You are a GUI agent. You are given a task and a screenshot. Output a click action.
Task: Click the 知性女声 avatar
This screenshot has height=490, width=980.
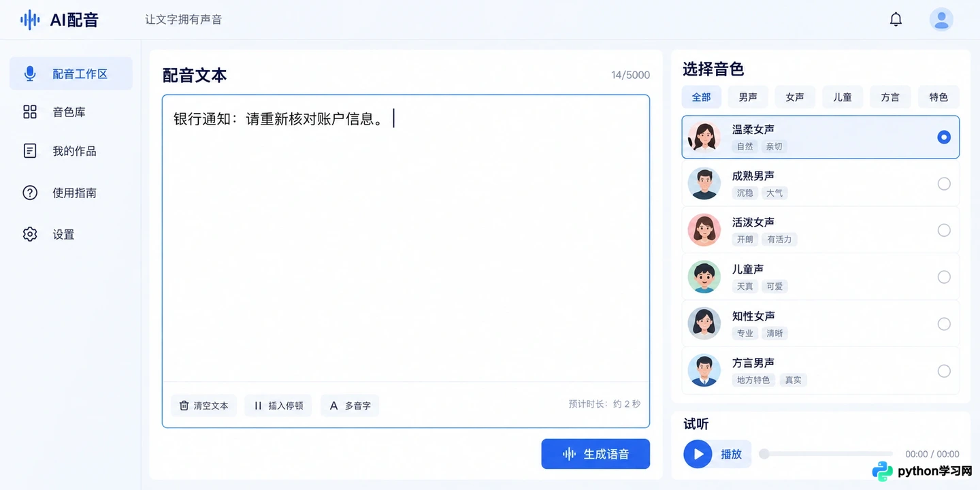704,324
